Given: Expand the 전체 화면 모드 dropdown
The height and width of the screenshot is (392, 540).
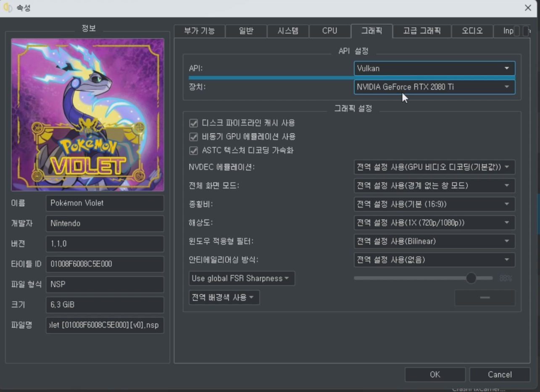Looking at the screenshot, I should 435,186.
